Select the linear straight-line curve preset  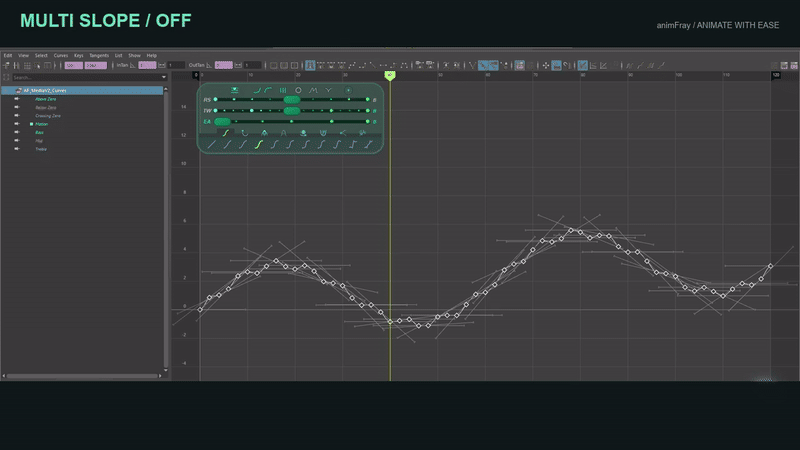point(212,145)
